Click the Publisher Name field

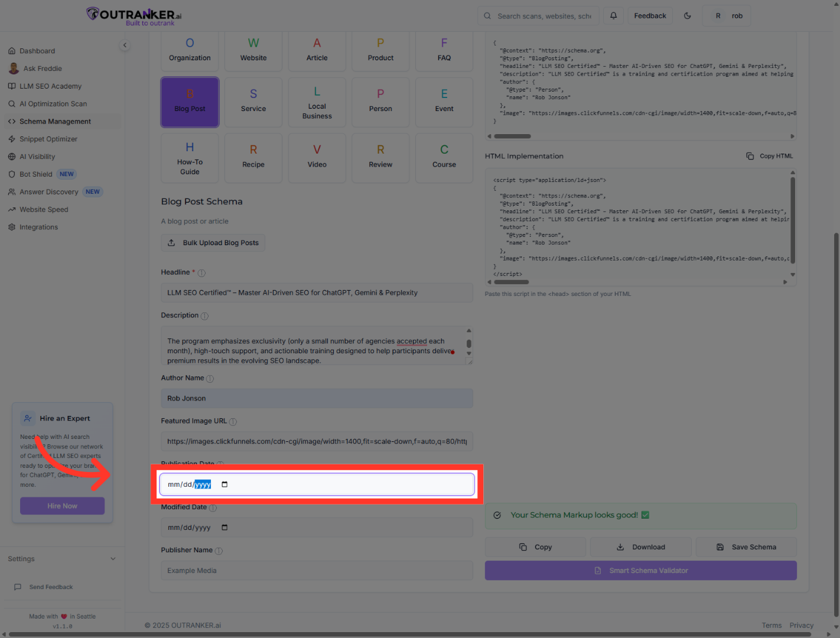coord(317,571)
